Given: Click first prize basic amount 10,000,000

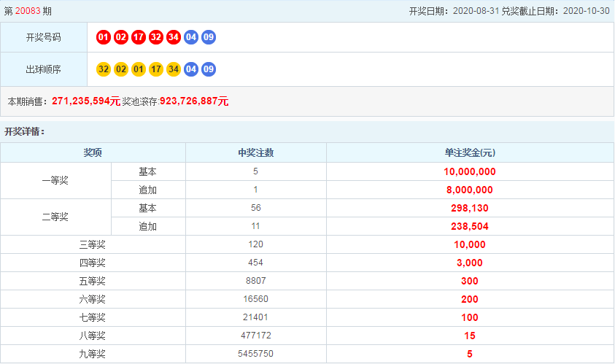Looking at the screenshot, I should click(x=470, y=171).
